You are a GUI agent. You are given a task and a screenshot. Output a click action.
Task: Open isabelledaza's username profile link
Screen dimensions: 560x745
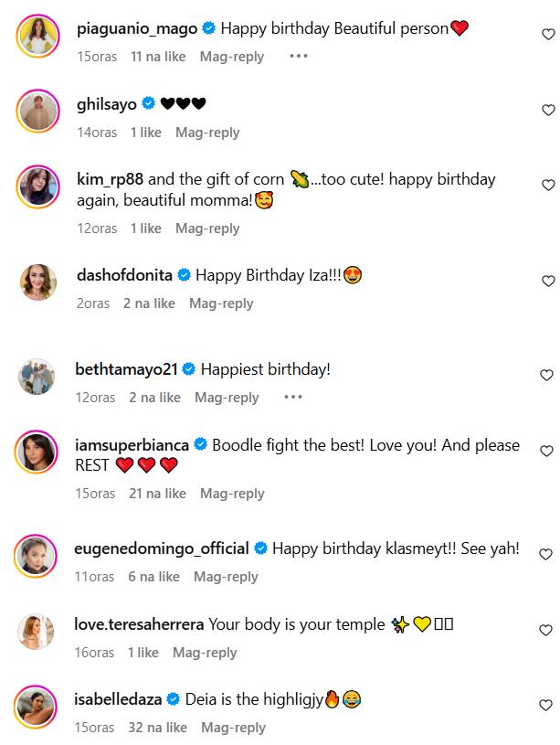pyautogui.click(x=118, y=699)
